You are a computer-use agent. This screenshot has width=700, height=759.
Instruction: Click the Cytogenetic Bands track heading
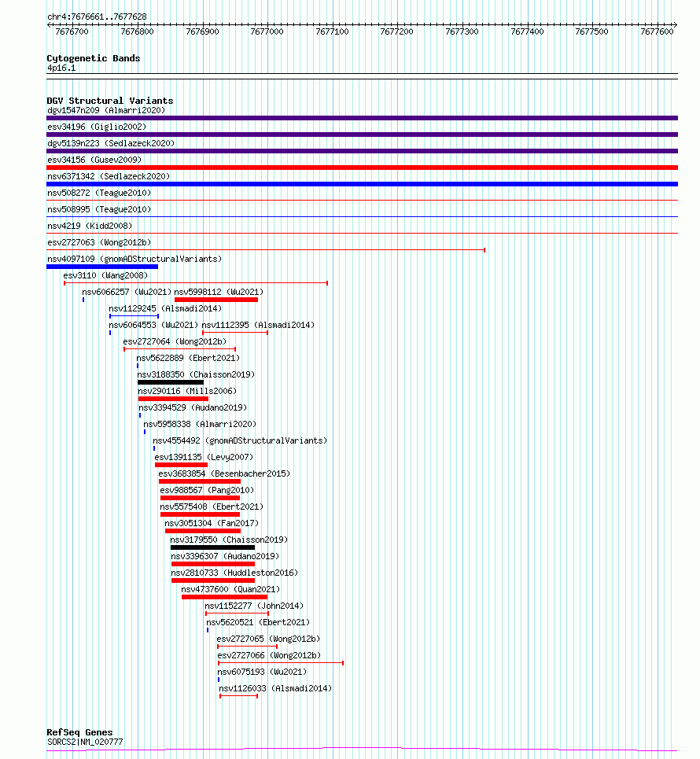(94, 58)
